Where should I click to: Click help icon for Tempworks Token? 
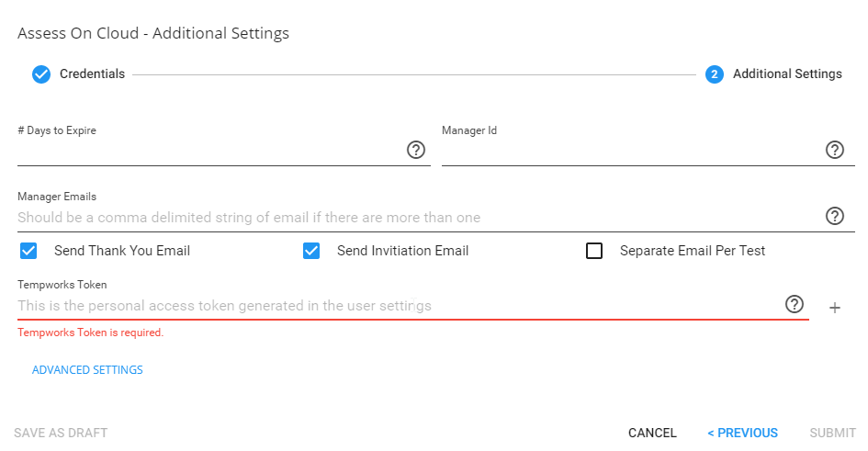795,304
